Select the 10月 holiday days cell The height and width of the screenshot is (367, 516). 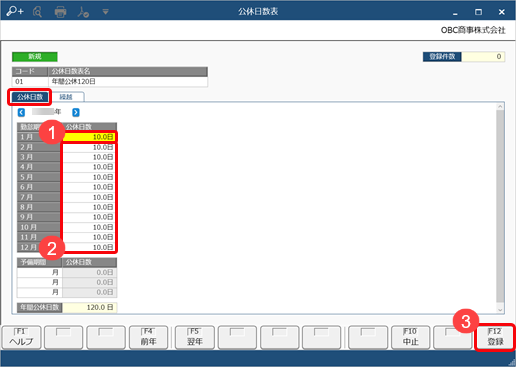click(x=89, y=227)
